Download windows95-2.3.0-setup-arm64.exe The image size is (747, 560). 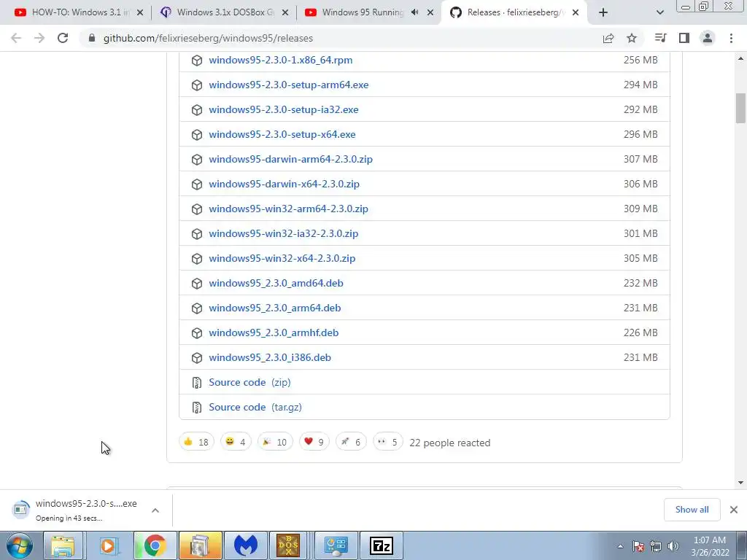[x=289, y=85]
